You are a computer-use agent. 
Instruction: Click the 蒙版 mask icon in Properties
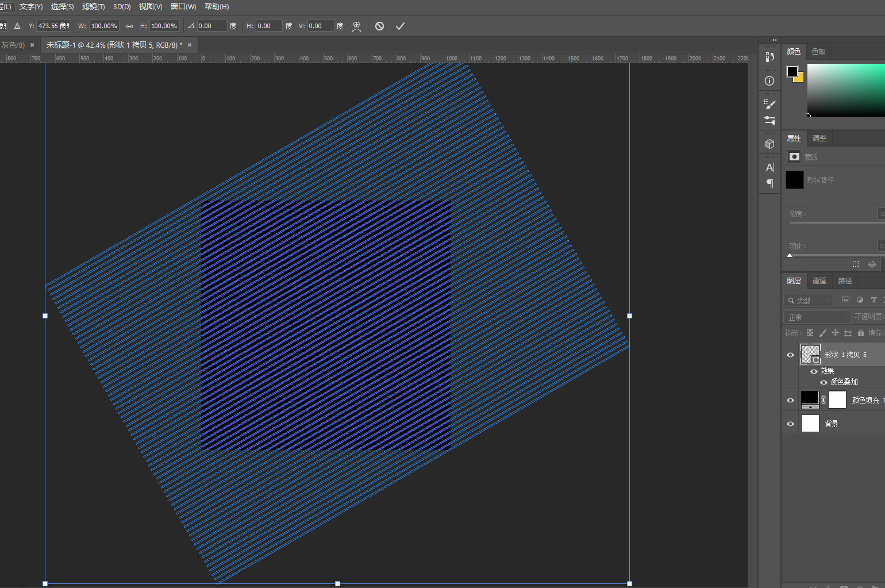[794, 156]
